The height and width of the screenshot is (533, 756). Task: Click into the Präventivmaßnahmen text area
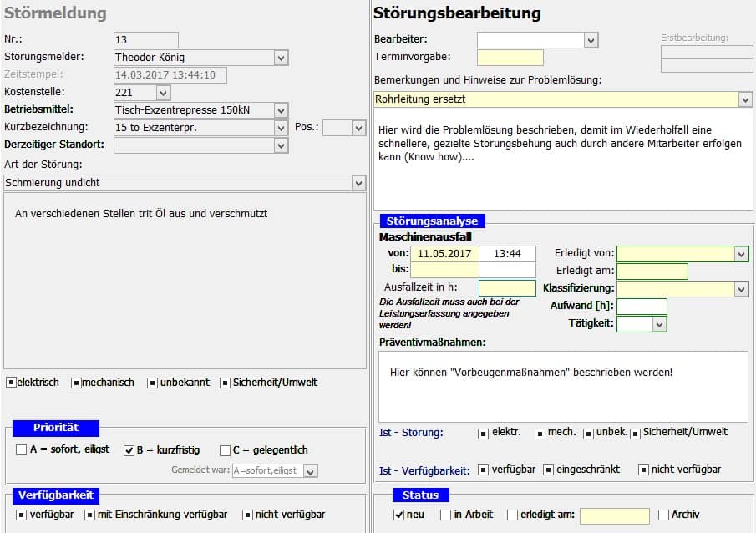coord(560,386)
